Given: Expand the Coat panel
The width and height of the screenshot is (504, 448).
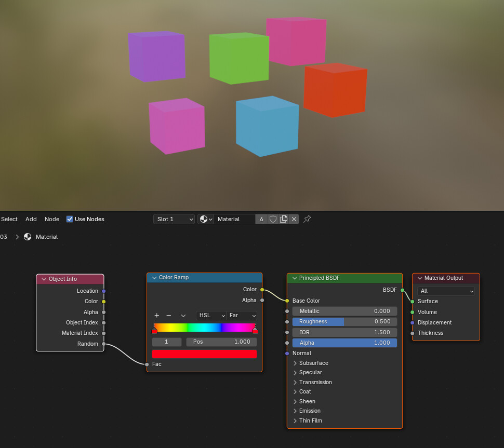Looking at the screenshot, I should click(x=295, y=392).
